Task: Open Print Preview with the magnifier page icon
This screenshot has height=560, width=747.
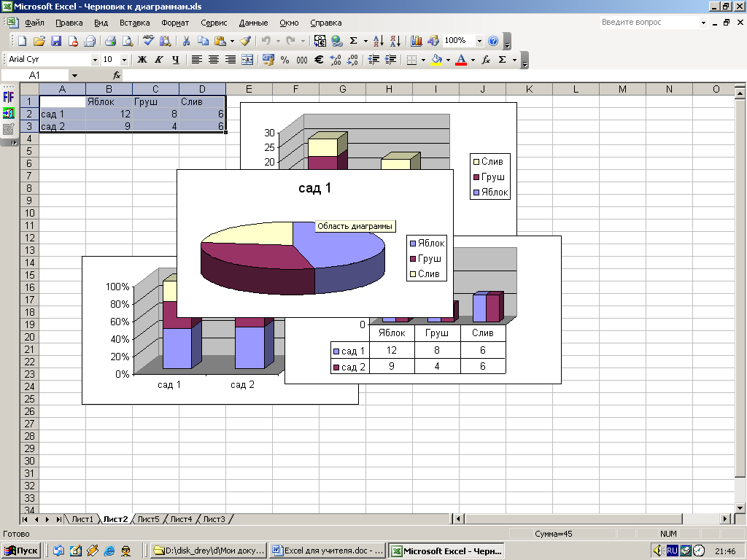Action: tap(128, 41)
